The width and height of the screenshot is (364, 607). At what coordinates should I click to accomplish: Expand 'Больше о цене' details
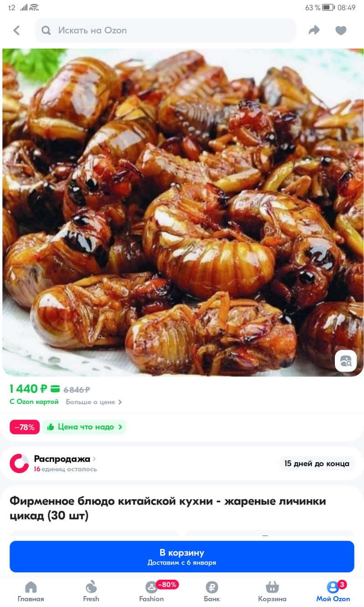click(x=94, y=402)
